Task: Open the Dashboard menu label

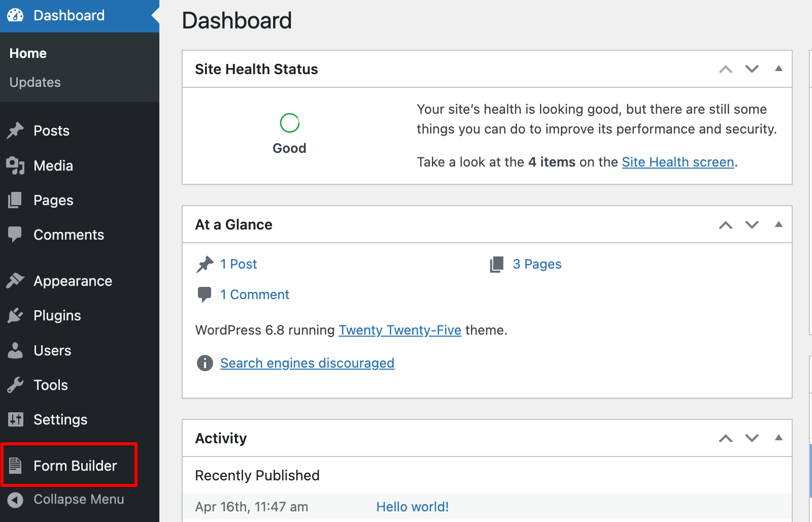Action: coord(69,15)
